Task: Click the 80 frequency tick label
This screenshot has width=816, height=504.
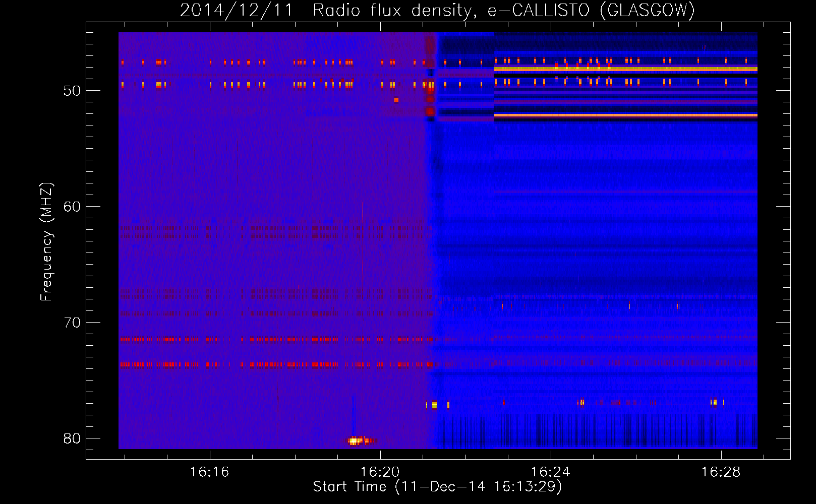Action: click(72, 438)
